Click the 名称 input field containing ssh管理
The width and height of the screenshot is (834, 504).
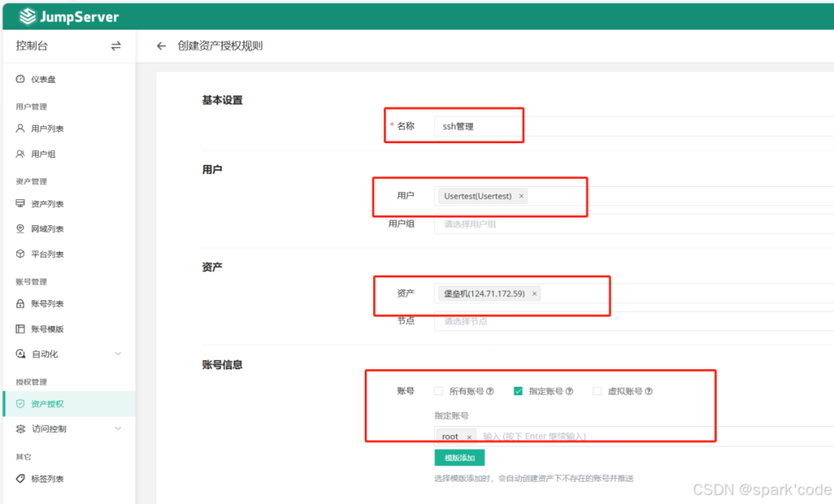(634, 126)
